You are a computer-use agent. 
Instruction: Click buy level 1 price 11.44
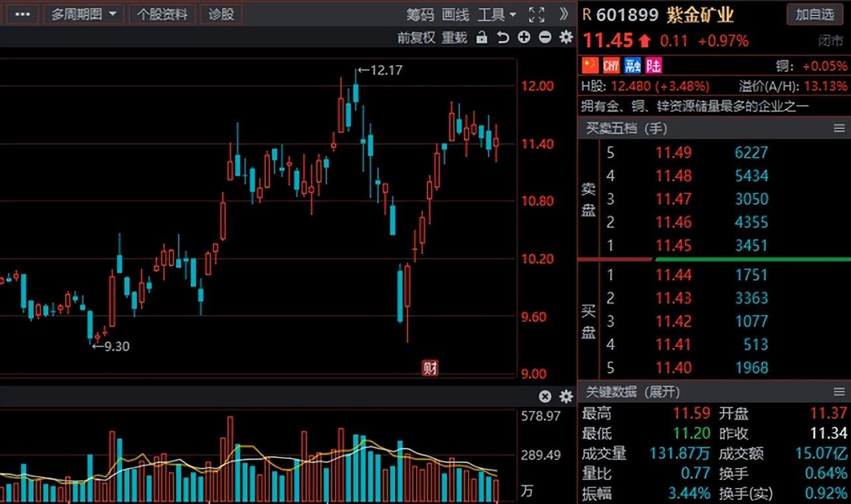click(673, 275)
